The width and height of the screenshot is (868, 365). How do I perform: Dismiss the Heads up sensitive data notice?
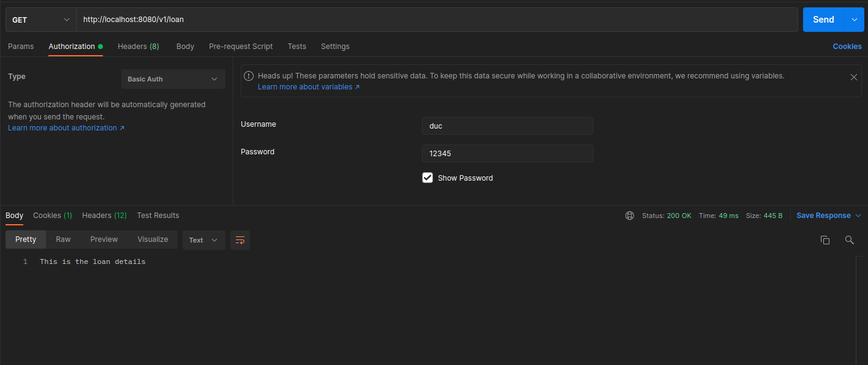point(853,77)
